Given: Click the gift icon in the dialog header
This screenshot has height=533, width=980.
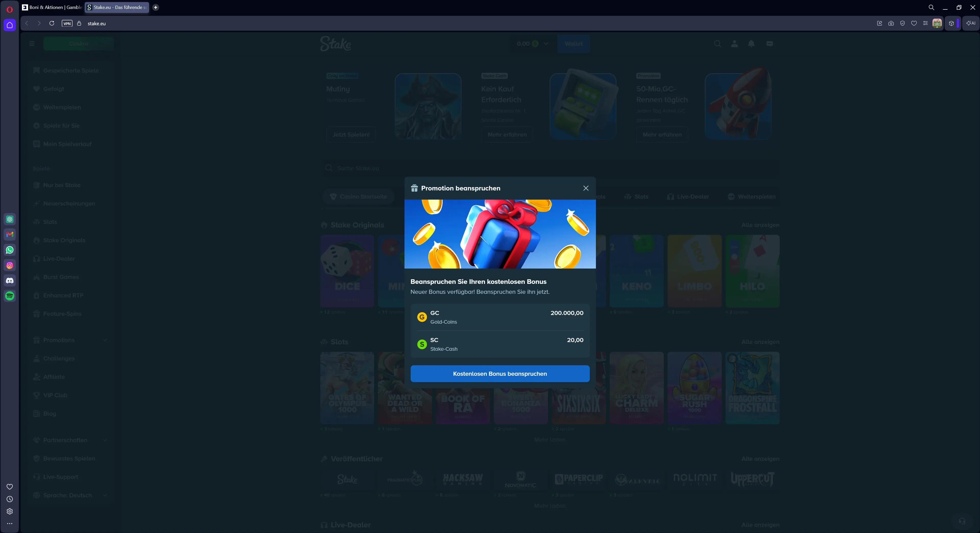Looking at the screenshot, I should point(414,188).
